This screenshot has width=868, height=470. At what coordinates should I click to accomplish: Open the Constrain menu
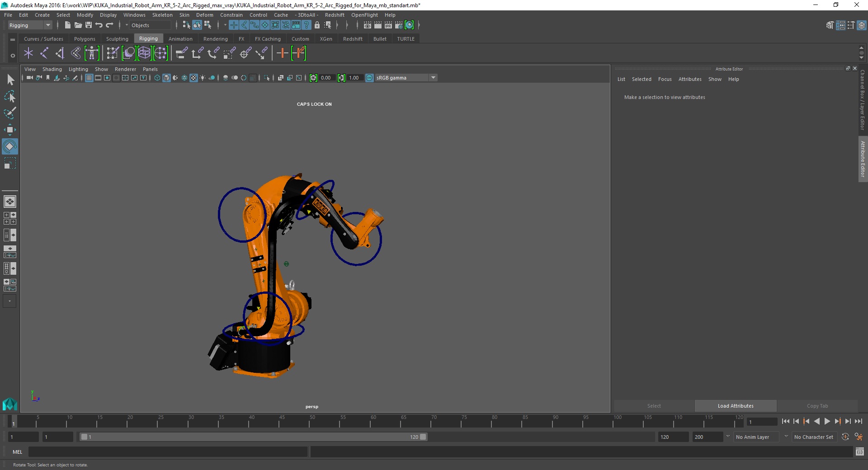(x=231, y=15)
